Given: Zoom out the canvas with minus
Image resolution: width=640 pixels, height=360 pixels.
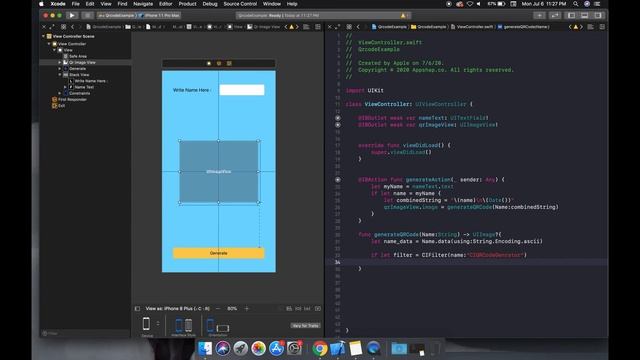Looking at the screenshot, I should tap(218, 309).
